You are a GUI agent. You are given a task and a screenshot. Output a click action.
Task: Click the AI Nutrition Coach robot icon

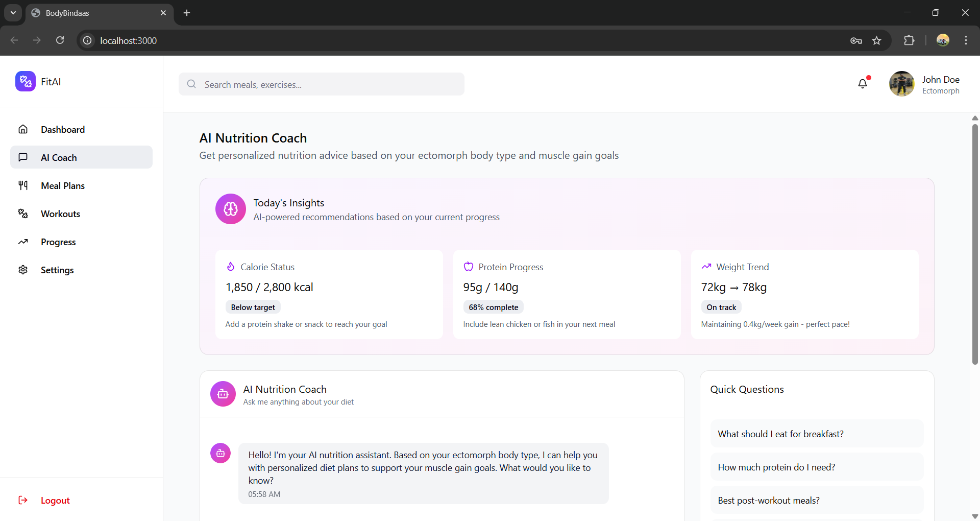coord(223,394)
